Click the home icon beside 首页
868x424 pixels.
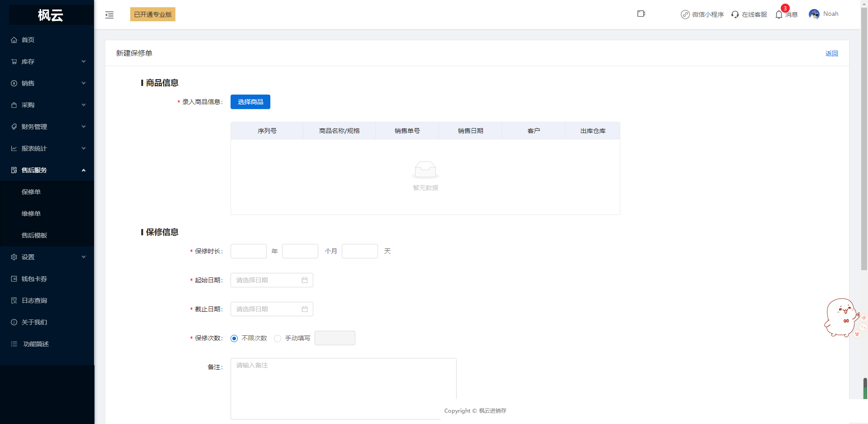tap(14, 40)
